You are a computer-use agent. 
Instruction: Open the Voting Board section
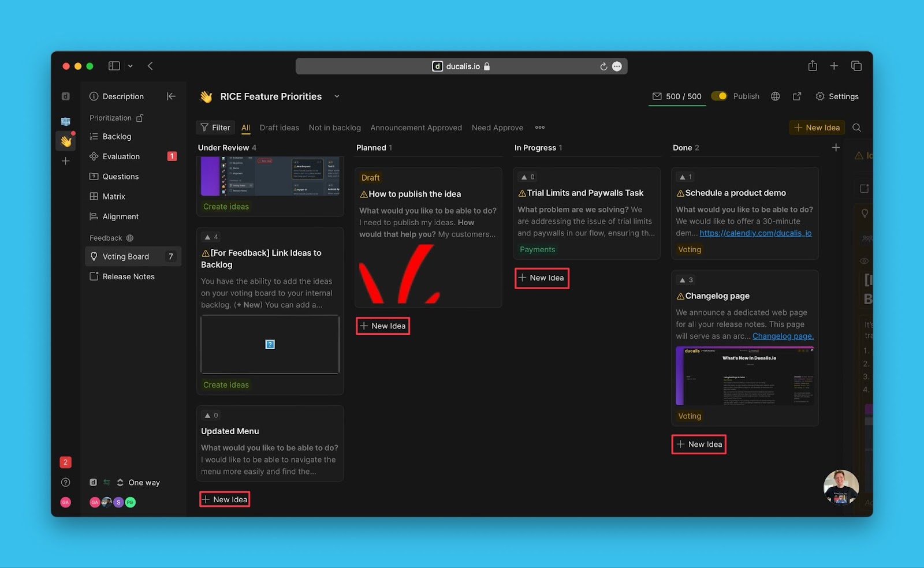pyautogui.click(x=125, y=256)
